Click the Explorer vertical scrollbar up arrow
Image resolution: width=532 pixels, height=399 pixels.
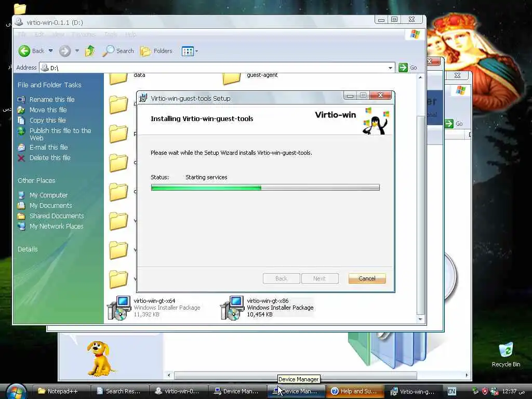click(x=420, y=77)
